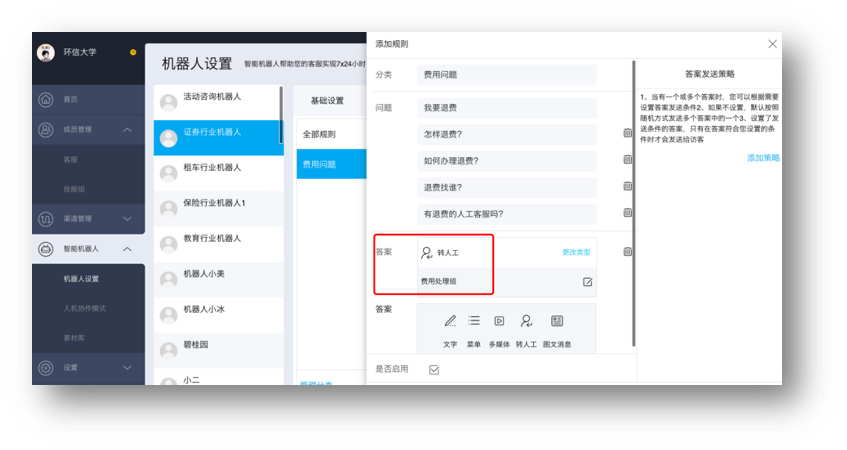847x450 pixels.
Task: Click the question field 退费找谁？
Action: (x=507, y=187)
